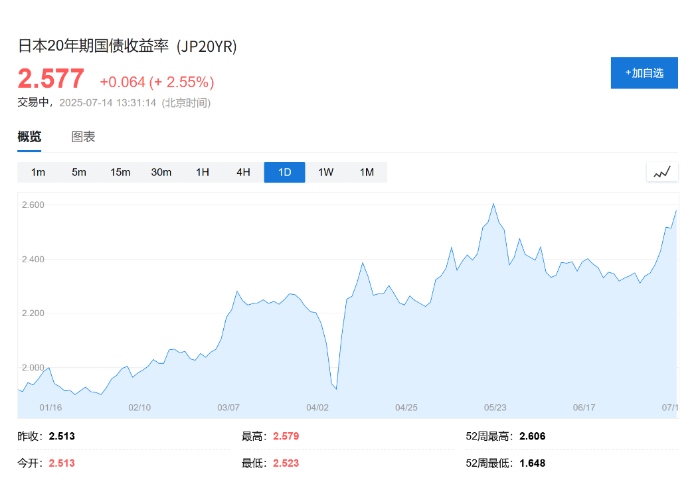Select the 4H interval

click(243, 172)
